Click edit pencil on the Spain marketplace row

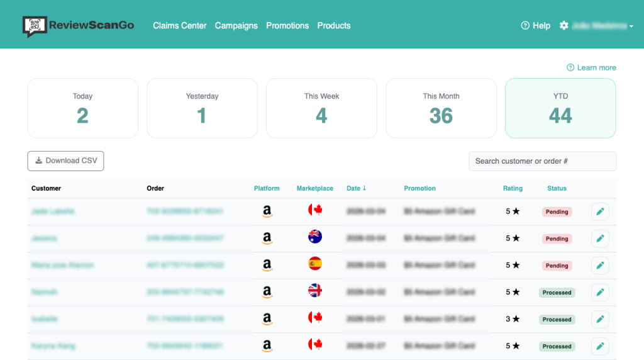pos(600,266)
